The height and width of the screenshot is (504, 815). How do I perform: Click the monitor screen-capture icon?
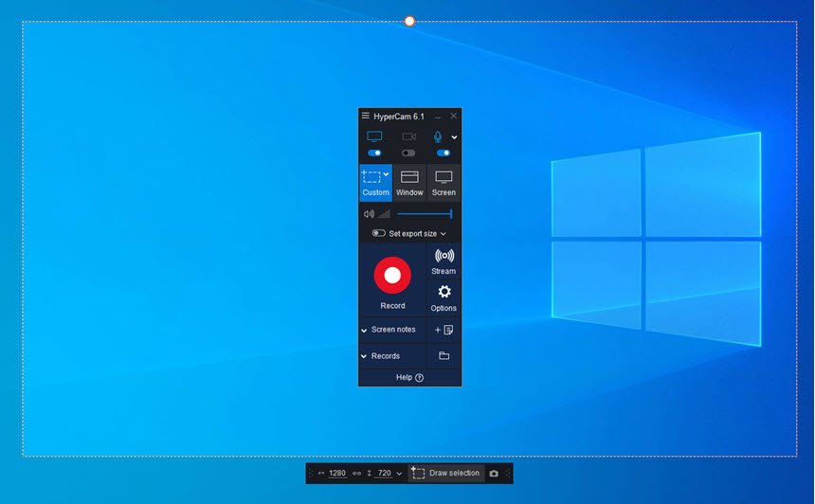tap(374, 136)
